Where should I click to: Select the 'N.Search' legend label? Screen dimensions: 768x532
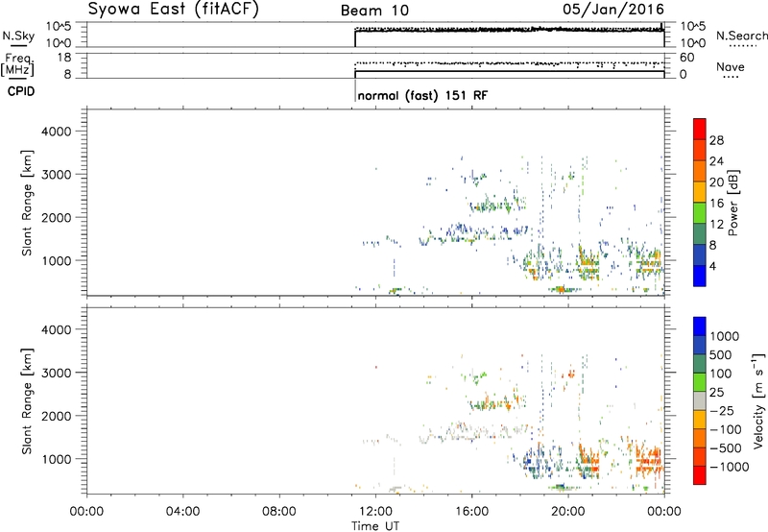click(x=741, y=36)
